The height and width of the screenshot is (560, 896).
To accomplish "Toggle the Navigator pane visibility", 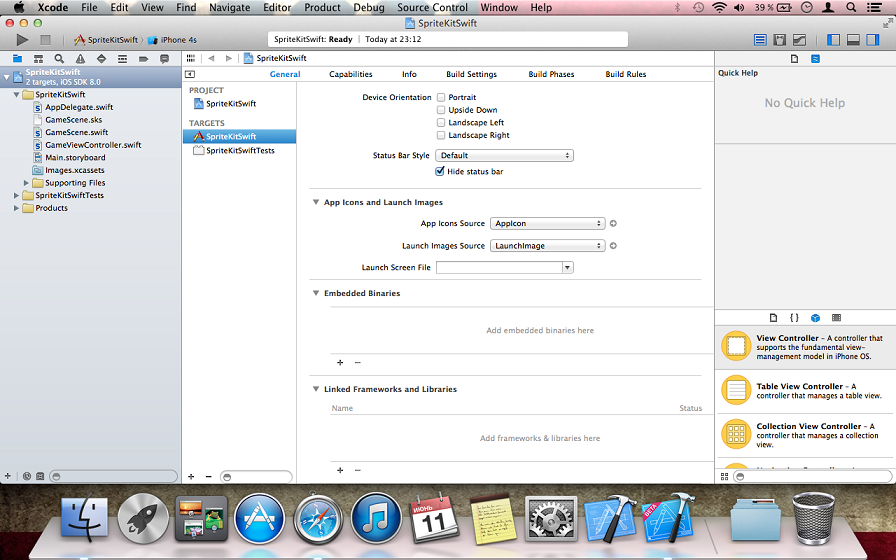I will coord(834,39).
